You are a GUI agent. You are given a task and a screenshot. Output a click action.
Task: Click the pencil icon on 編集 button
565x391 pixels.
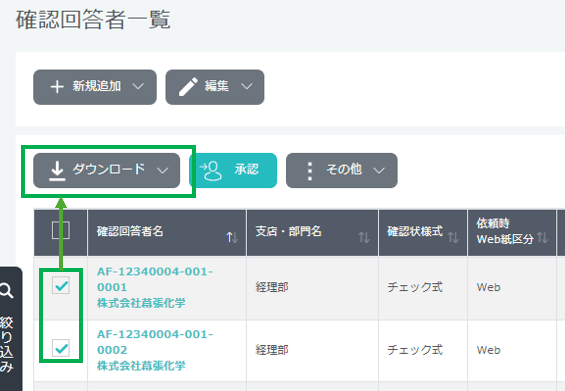188,86
